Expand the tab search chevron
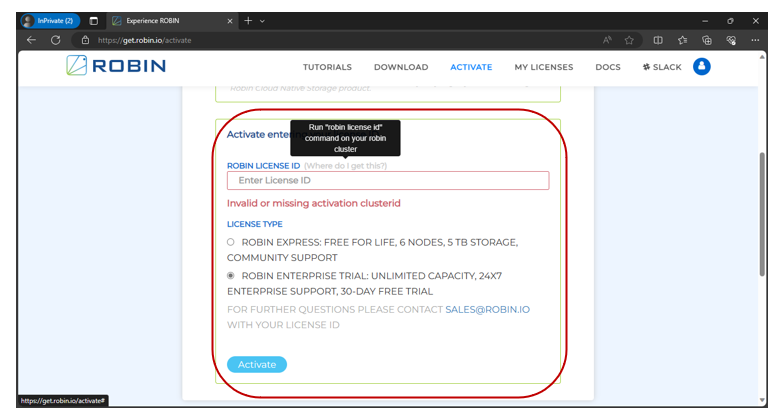The image size is (778, 417). pyautogui.click(x=262, y=21)
